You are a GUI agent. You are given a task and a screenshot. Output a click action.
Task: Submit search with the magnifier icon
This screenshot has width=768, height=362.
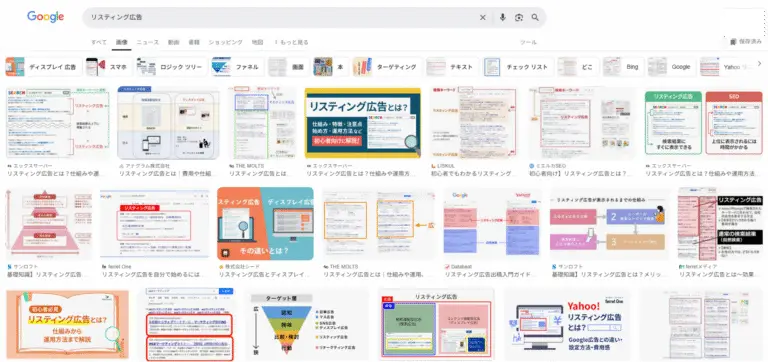[x=535, y=18]
